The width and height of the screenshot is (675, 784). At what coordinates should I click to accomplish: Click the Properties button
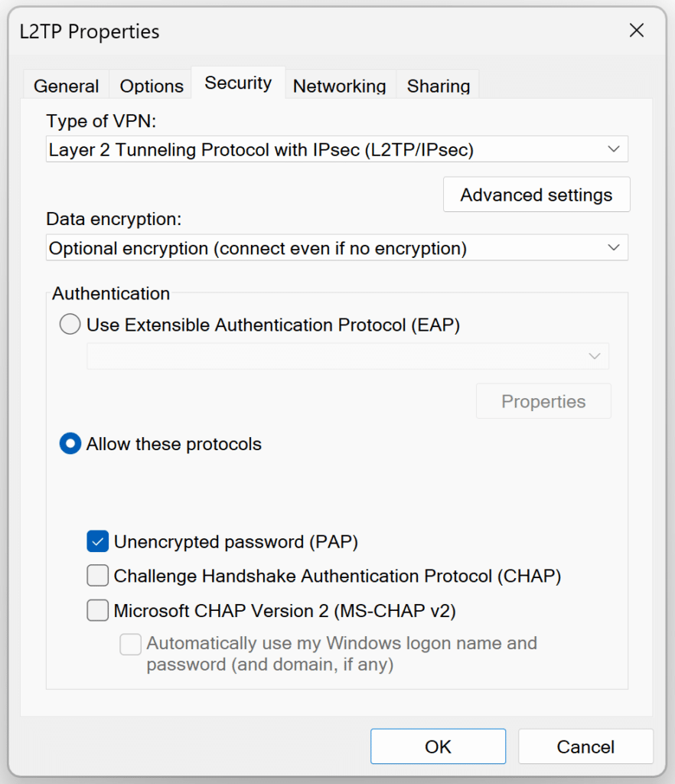pyautogui.click(x=543, y=400)
